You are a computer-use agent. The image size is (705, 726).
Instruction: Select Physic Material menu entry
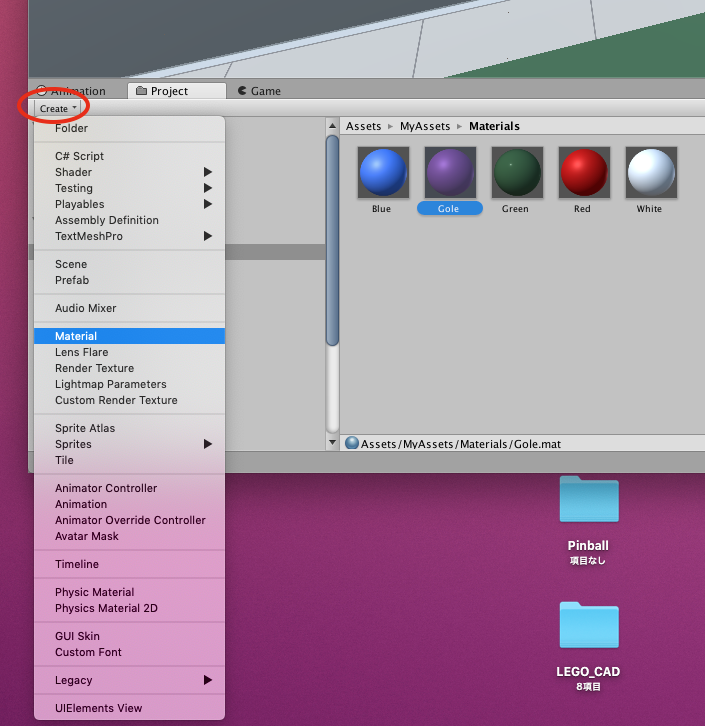click(x=130, y=592)
